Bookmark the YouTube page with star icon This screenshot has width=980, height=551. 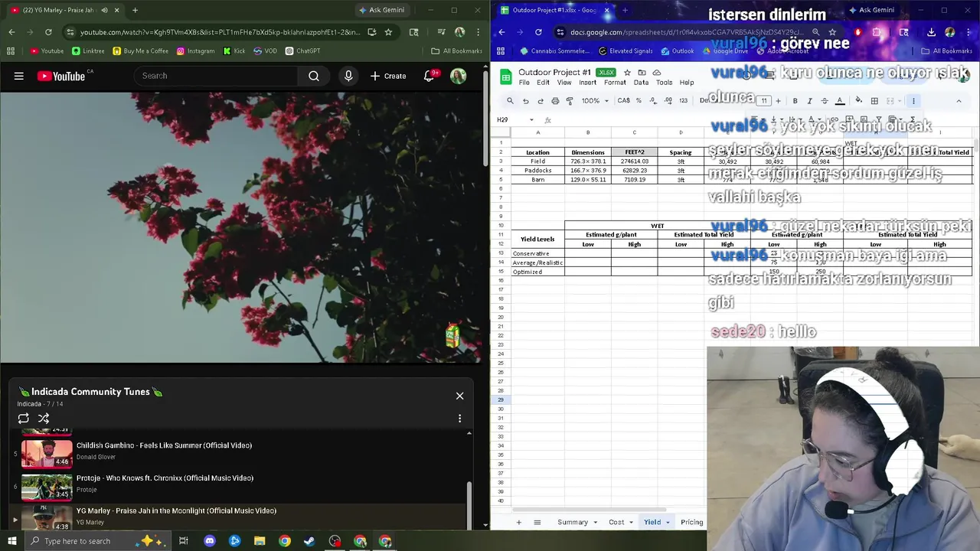click(388, 32)
